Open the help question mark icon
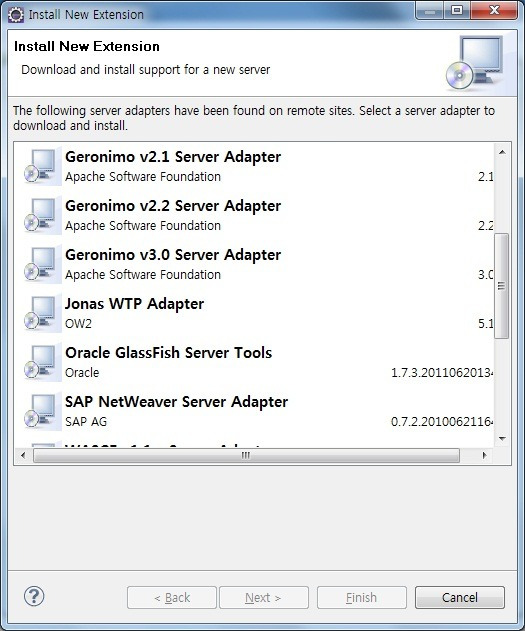 [x=34, y=596]
